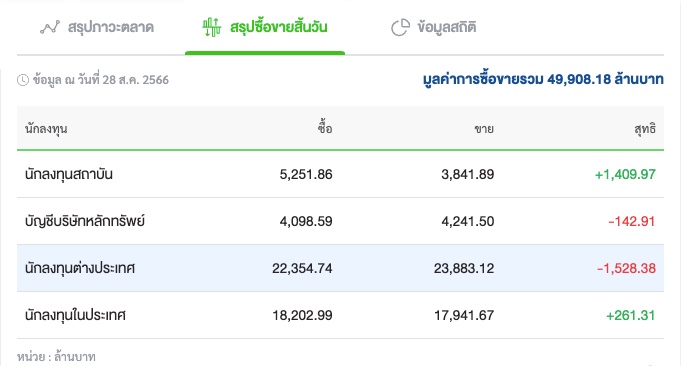Select the สรุปซื้อขายสิ้นวัน tab
Viewport: 681px width, 366px height.
265,27
